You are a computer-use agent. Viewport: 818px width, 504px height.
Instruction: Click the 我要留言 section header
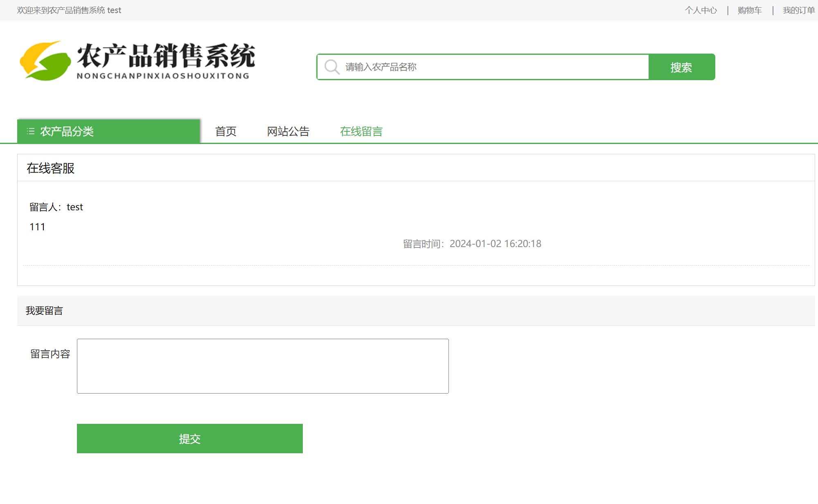tap(44, 310)
